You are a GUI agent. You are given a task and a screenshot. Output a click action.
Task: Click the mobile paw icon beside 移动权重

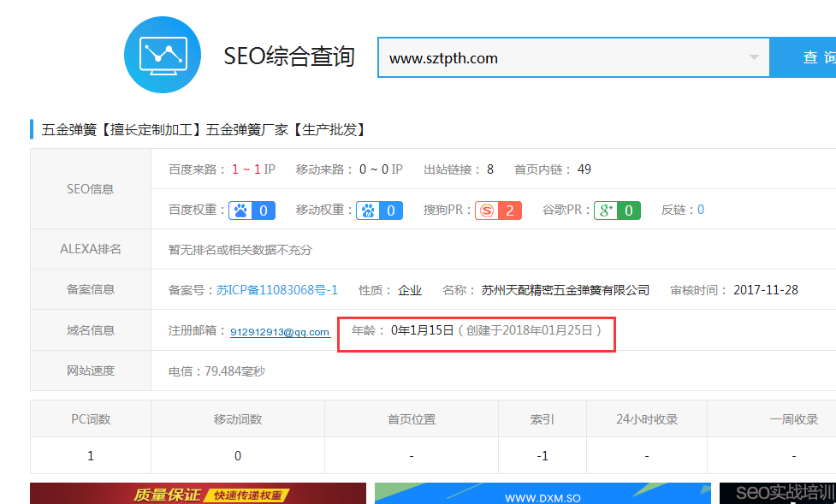point(369,210)
